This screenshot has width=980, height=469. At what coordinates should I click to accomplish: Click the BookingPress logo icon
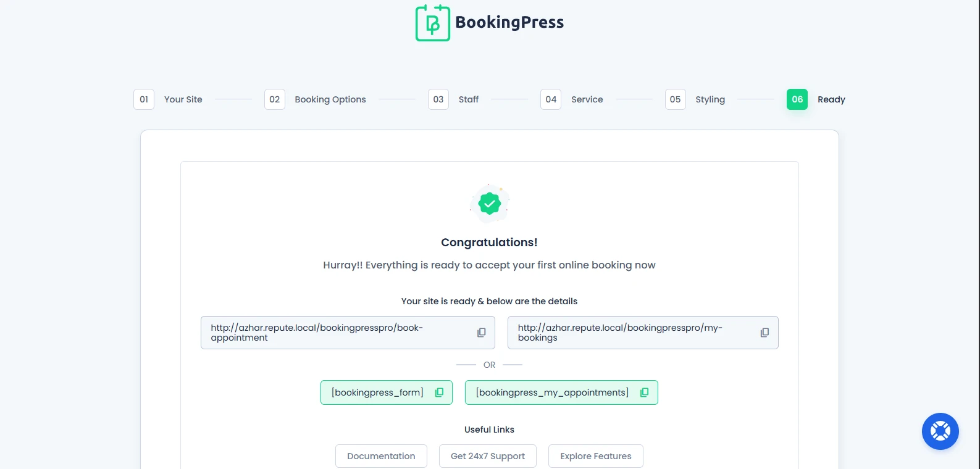point(432,23)
